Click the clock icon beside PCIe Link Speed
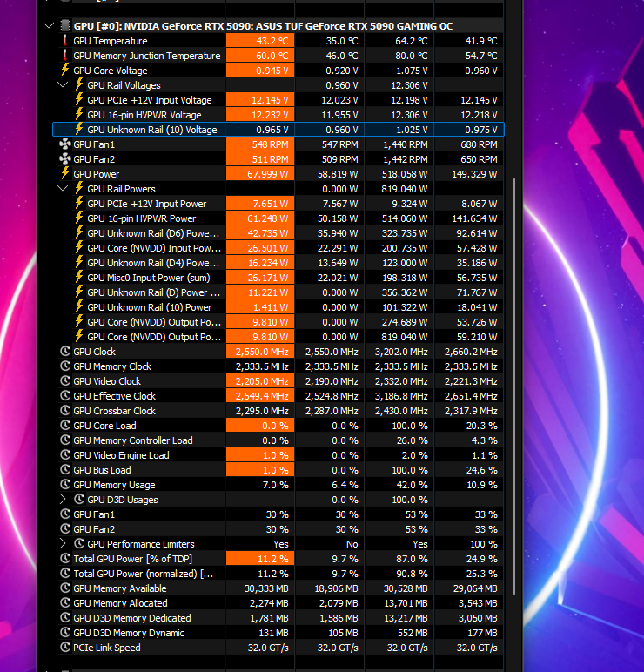 tap(64, 647)
